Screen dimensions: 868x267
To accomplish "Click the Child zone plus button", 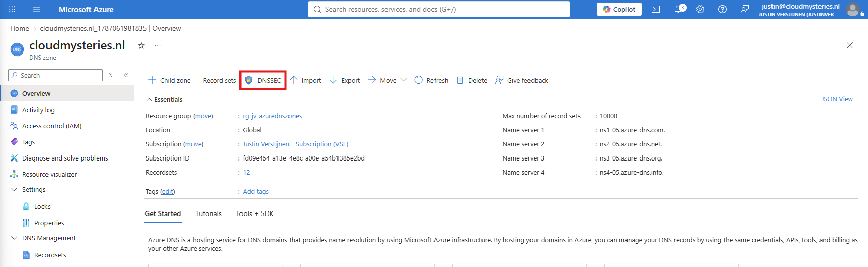I will (169, 80).
